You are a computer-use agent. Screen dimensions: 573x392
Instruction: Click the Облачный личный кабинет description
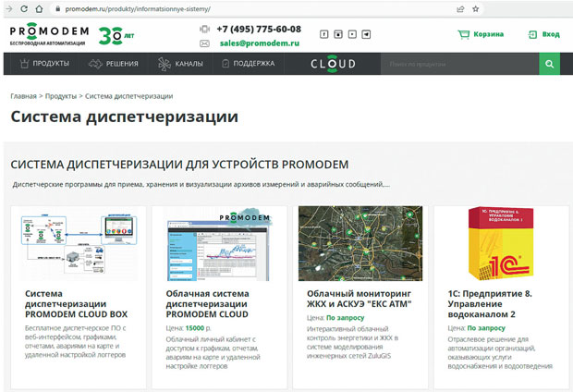point(213,353)
